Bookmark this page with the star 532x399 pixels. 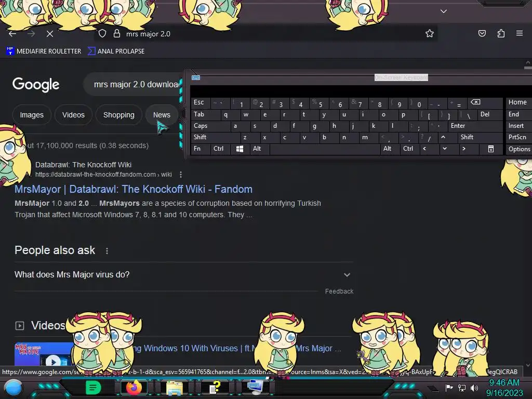[x=430, y=33]
